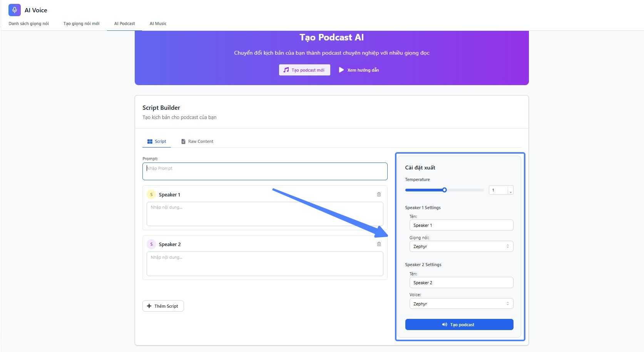Click the Speaker 2 avatar badge
The image size is (644, 352).
click(151, 244)
